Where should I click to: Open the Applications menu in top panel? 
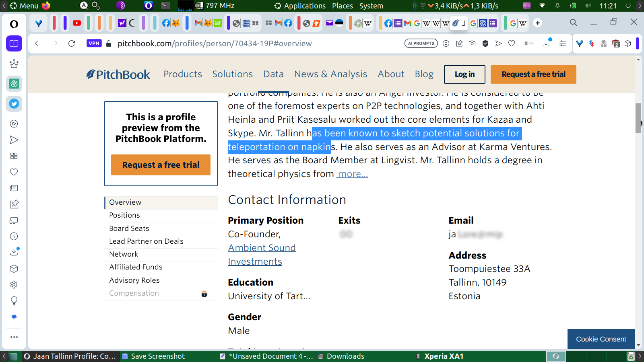[x=300, y=6]
